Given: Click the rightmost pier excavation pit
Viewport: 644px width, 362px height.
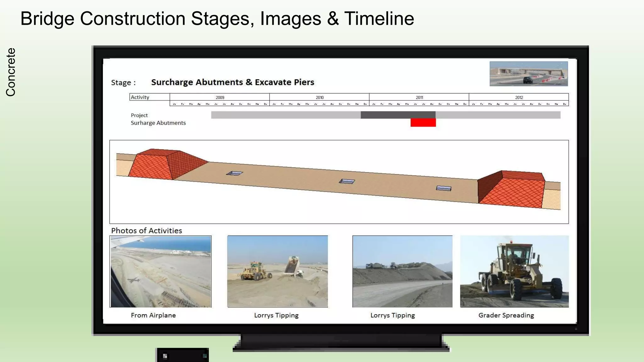Looking at the screenshot, I should (x=444, y=188).
